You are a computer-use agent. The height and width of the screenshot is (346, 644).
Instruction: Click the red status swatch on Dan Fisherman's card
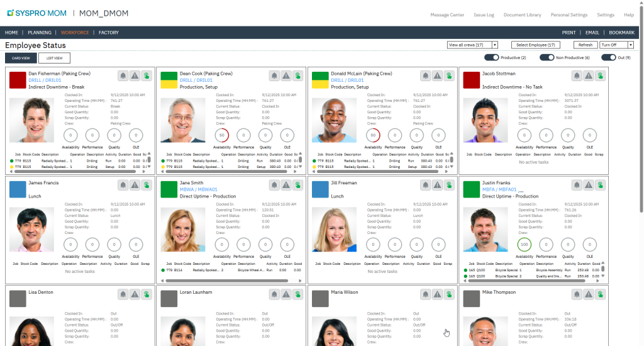point(18,80)
